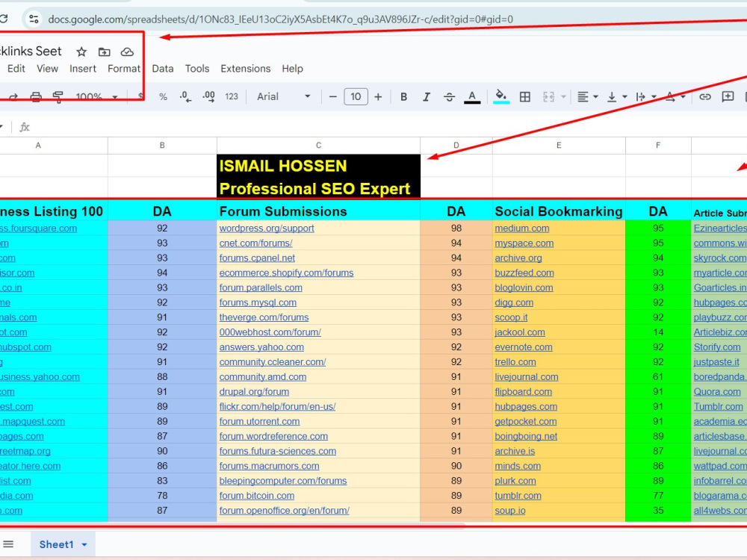Open the Extensions menu
This screenshot has height=560, width=747.
245,69
